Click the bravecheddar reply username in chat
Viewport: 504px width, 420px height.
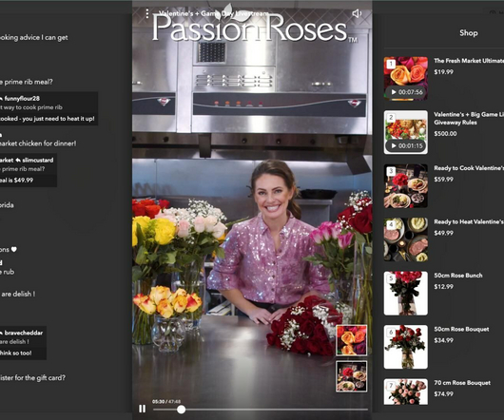tap(24, 333)
